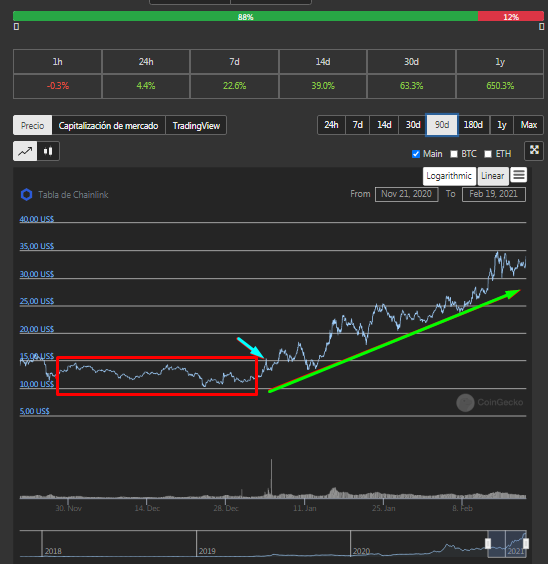Click the 650.3% yearly change value
Image resolution: width=548 pixels, height=564 pixels.
[500, 86]
